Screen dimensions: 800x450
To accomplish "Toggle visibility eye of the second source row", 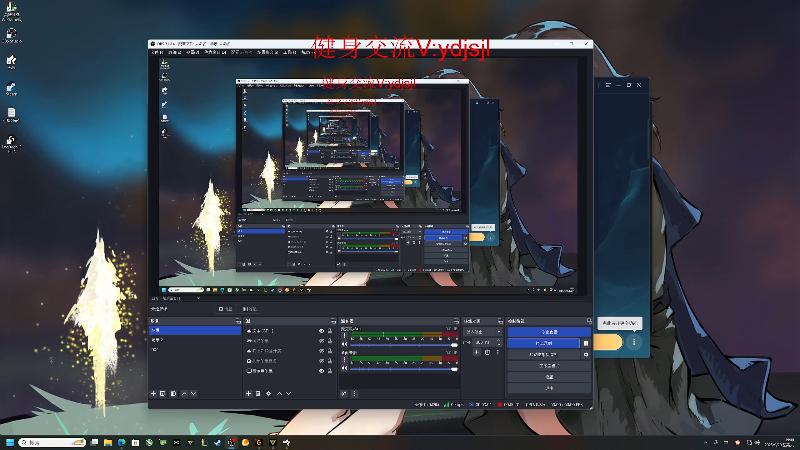I will tap(321, 341).
